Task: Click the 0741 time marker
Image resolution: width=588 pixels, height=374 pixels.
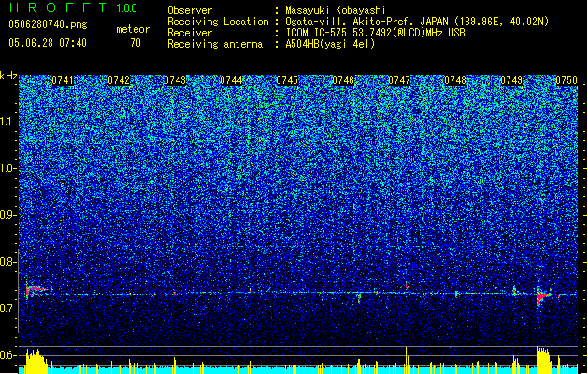Action: tap(63, 80)
